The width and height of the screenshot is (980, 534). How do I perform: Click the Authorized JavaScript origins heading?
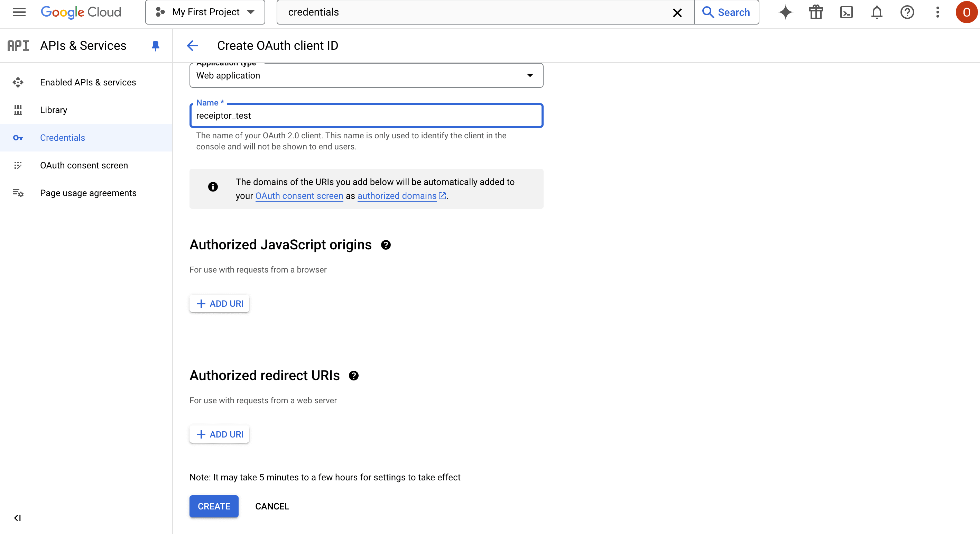(281, 245)
